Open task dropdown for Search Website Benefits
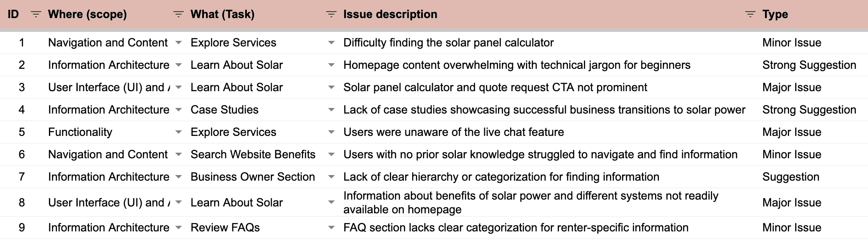The height and width of the screenshot is (240, 868). point(331,154)
